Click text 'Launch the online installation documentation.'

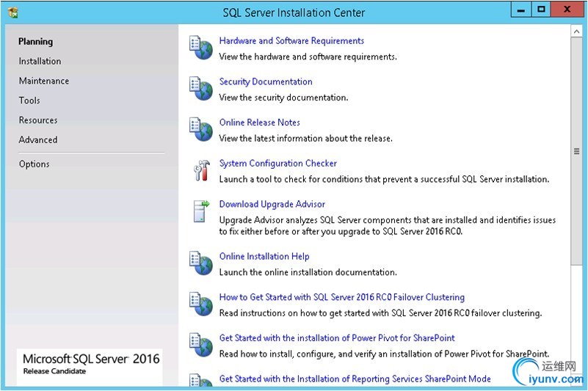(308, 273)
